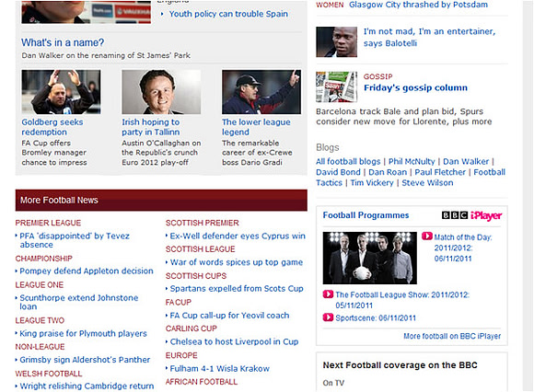Read Grimsby sign Aldershot's Panther
The width and height of the screenshot is (534, 392).
85,360
